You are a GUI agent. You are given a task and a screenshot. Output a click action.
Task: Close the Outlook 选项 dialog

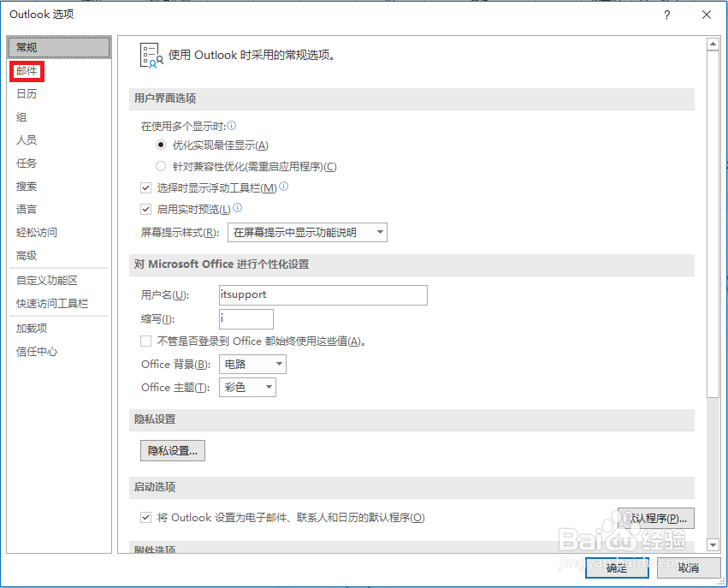[x=706, y=15]
